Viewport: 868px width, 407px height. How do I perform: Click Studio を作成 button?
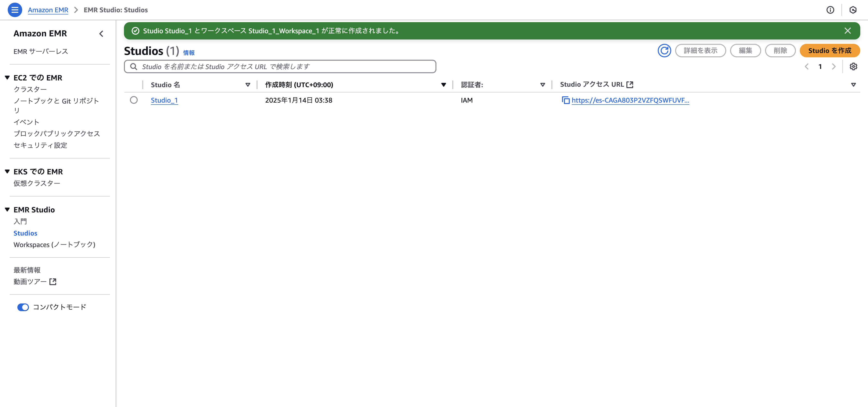[x=830, y=51]
